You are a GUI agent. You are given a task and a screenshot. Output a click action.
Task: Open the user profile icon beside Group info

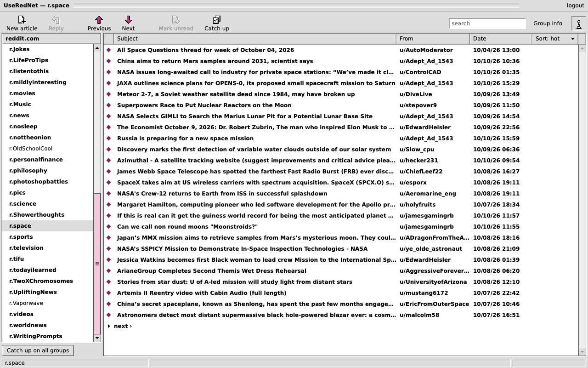click(578, 23)
